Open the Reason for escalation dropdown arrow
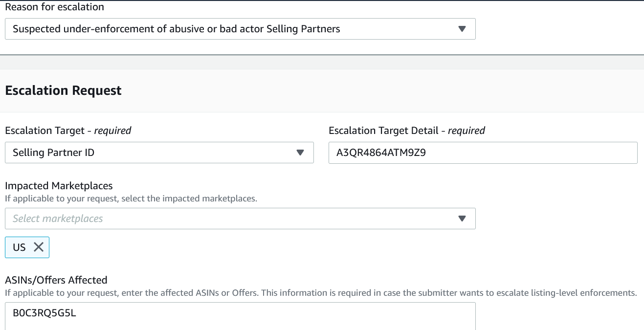The width and height of the screenshot is (644, 330). click(462, 29)
